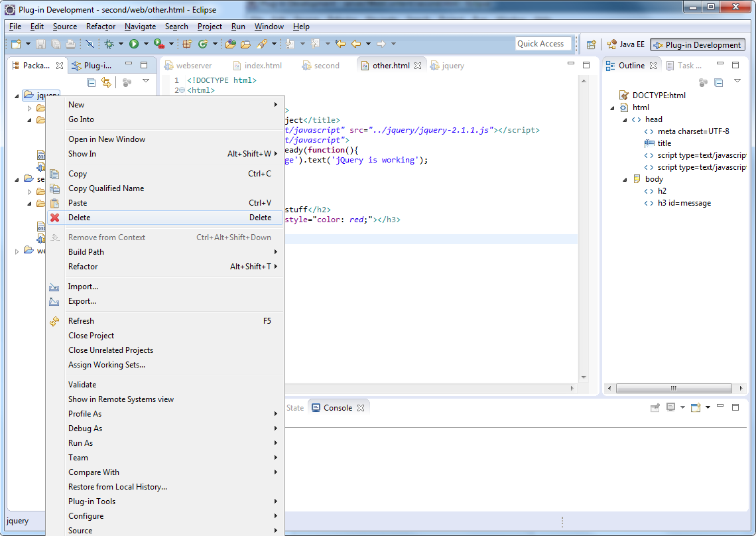The image size is (756, 536).
Task: Select the Plug-in Development perspective button
Action: click(698, 45)
